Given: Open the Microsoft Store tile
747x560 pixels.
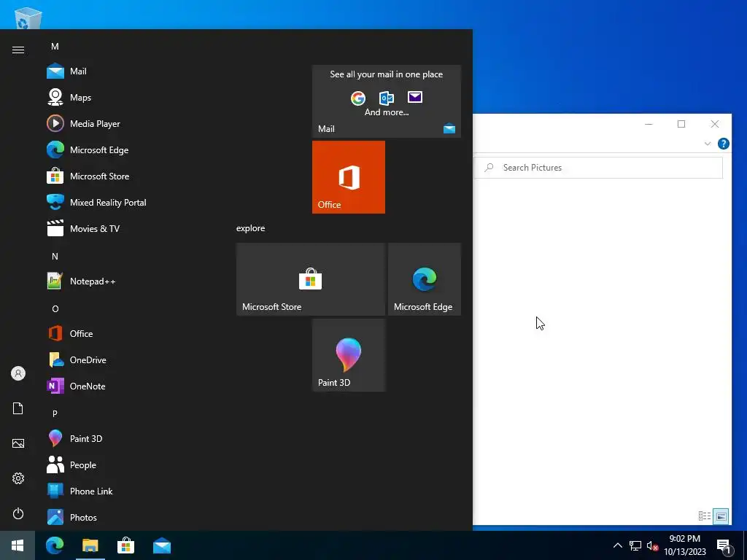Looking at the screenshot, I should tap(311, 279).
